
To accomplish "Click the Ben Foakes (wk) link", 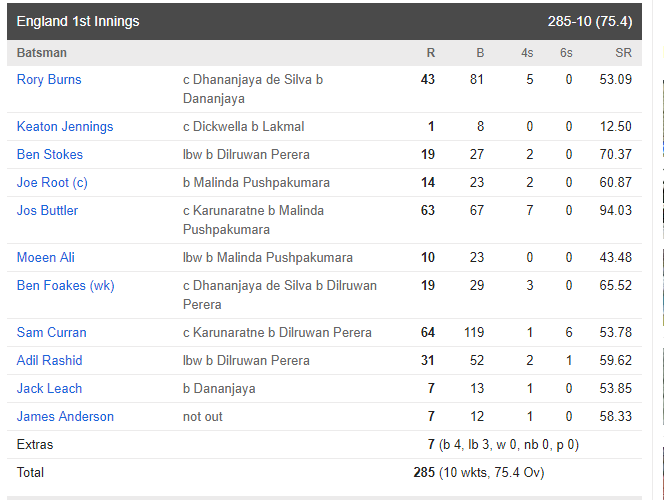I will [x=66, y=285].
